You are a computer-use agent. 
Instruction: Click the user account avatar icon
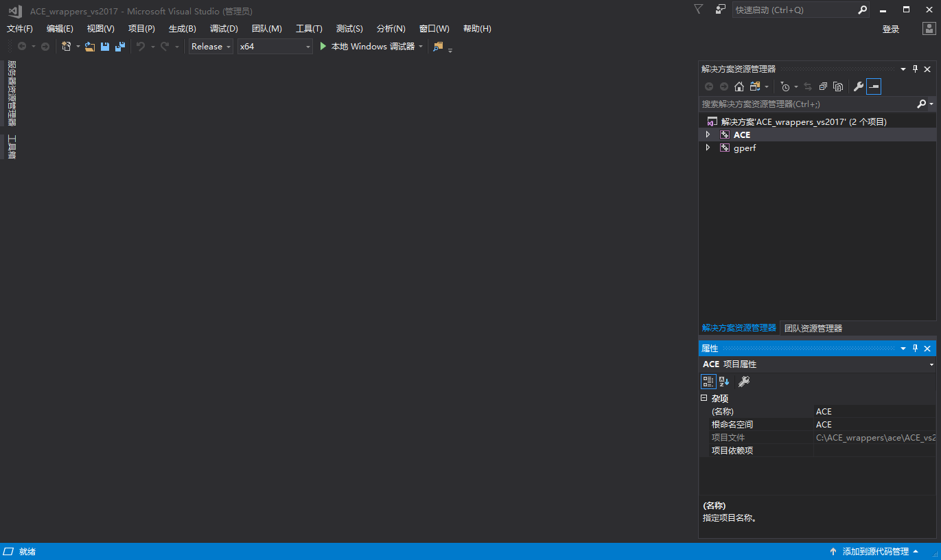tap(929, 28)
